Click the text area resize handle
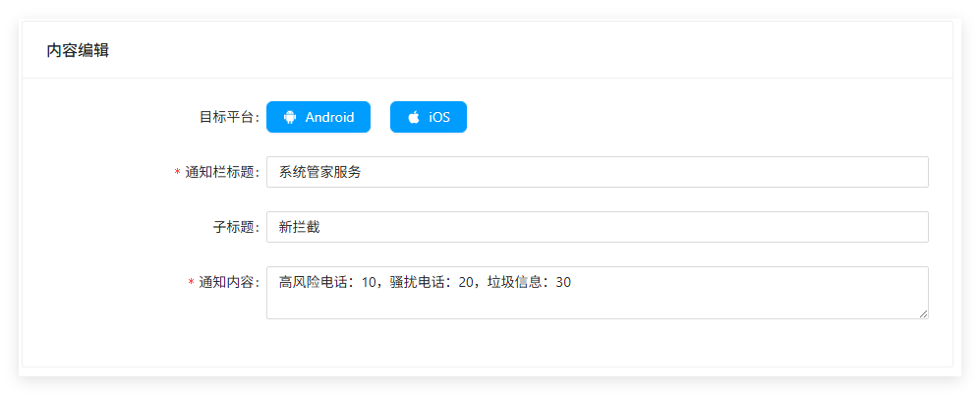This screenshot has width=980, height=395. coord(923,313)
